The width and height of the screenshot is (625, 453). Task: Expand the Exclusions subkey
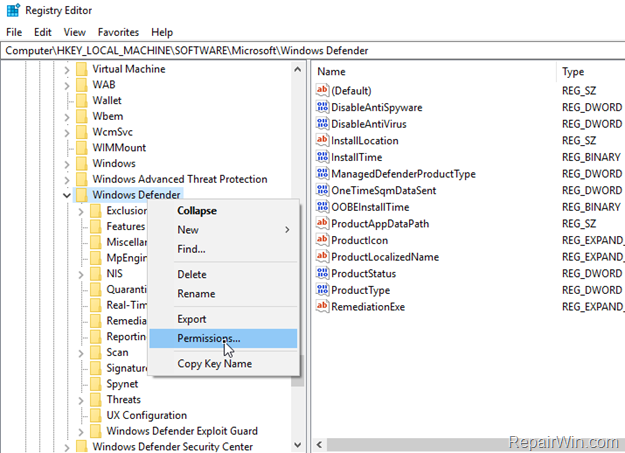click(x=81, y=212)
